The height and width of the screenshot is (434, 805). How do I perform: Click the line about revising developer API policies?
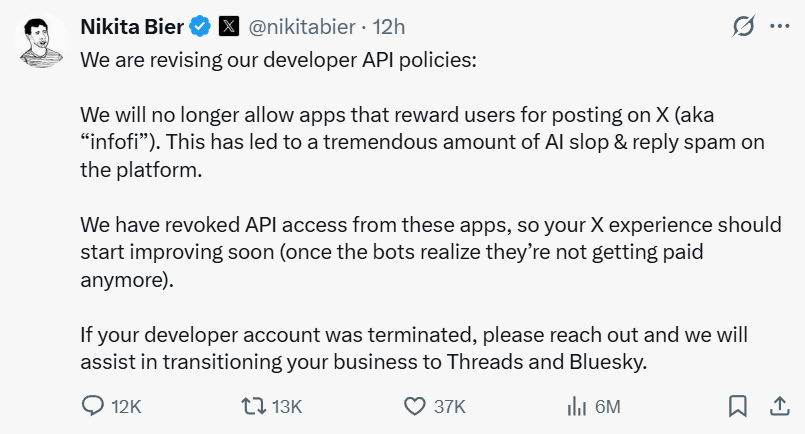coord(279,60)
